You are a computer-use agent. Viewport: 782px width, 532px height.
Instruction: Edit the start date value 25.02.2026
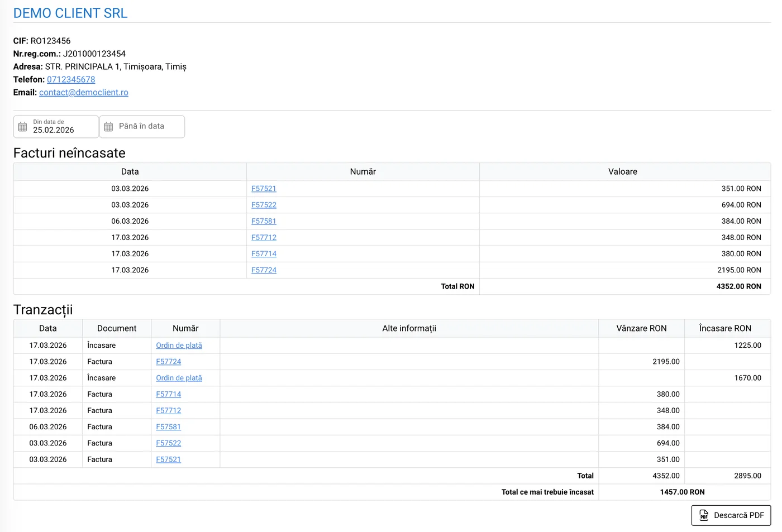(54, 130)
